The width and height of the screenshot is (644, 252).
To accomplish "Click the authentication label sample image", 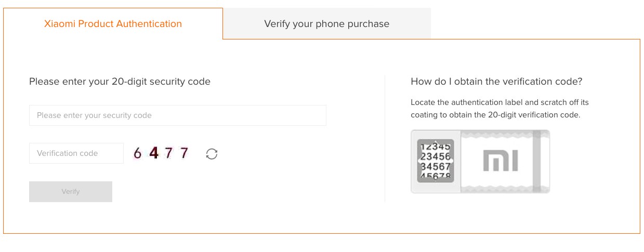I will click(480, 161).
